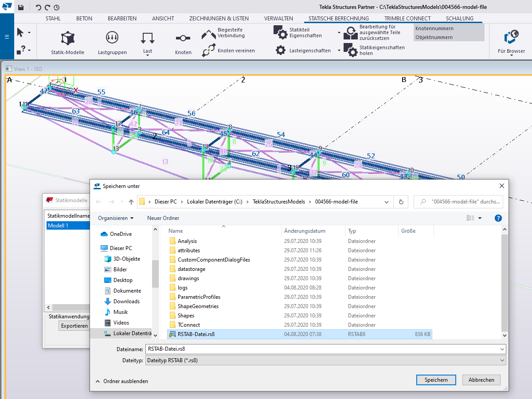Open the hamburger side menu
The width and height of the screenshot is (532, 399).
[7, 37]
